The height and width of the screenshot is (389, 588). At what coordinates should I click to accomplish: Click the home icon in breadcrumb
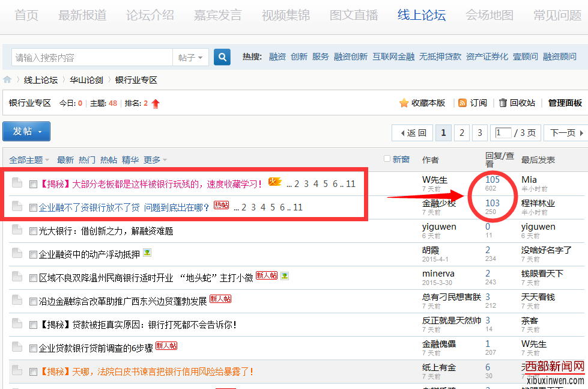pyautogui.click(x=7, y=80)
